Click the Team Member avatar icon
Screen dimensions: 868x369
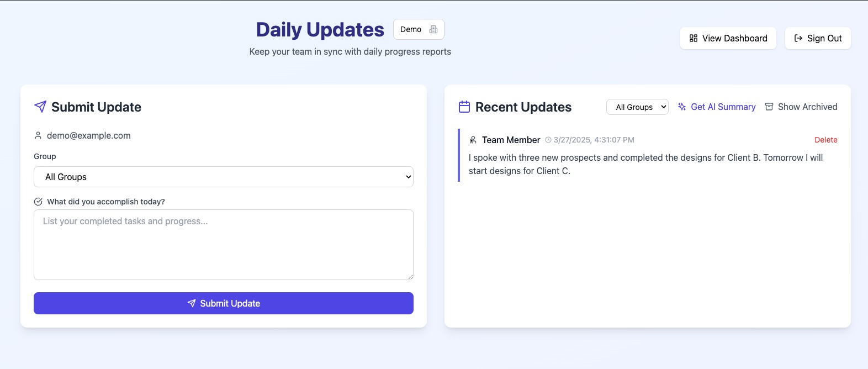pyautogui.click(x=473, y=140)
